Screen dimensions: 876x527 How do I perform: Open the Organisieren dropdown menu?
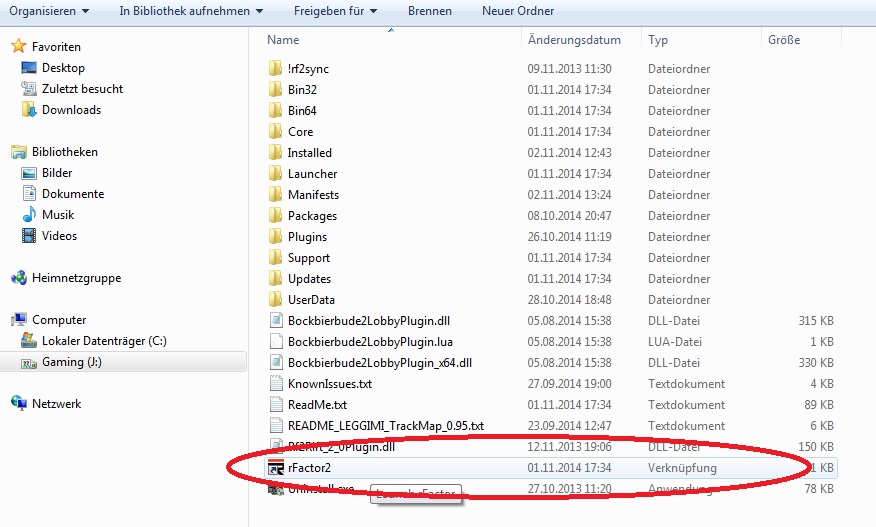coord(49,11)
